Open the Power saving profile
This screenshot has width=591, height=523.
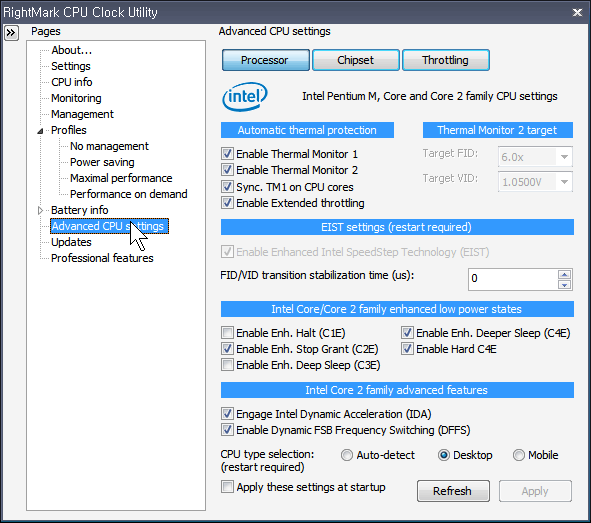(x=102, y=162)
